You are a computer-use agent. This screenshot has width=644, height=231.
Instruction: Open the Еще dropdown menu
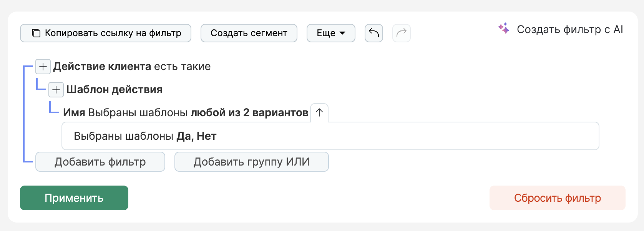[x=331, y=33]
